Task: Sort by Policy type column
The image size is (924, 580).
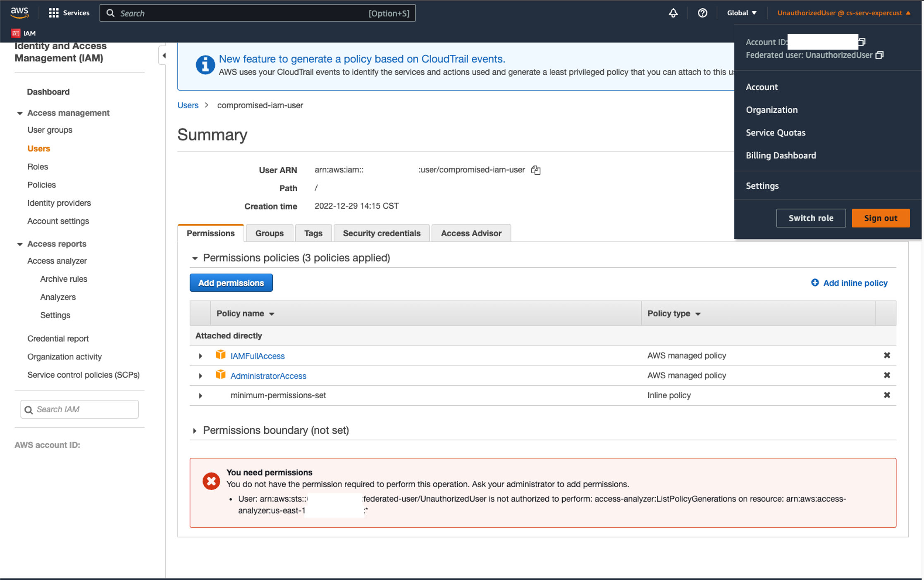Action: click(674, 314)
